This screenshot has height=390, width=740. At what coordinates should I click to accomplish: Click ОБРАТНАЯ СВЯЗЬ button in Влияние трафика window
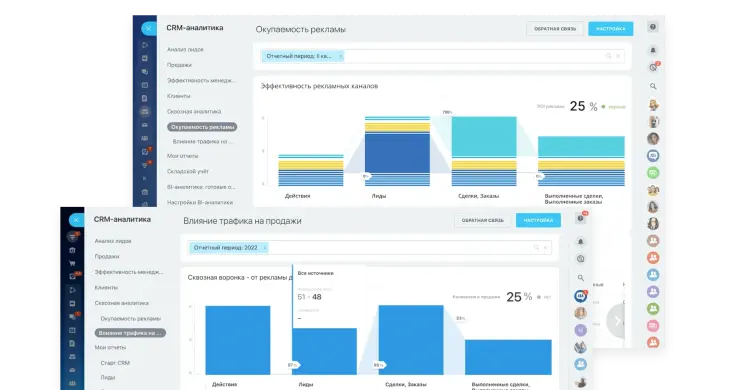(483, 220)
